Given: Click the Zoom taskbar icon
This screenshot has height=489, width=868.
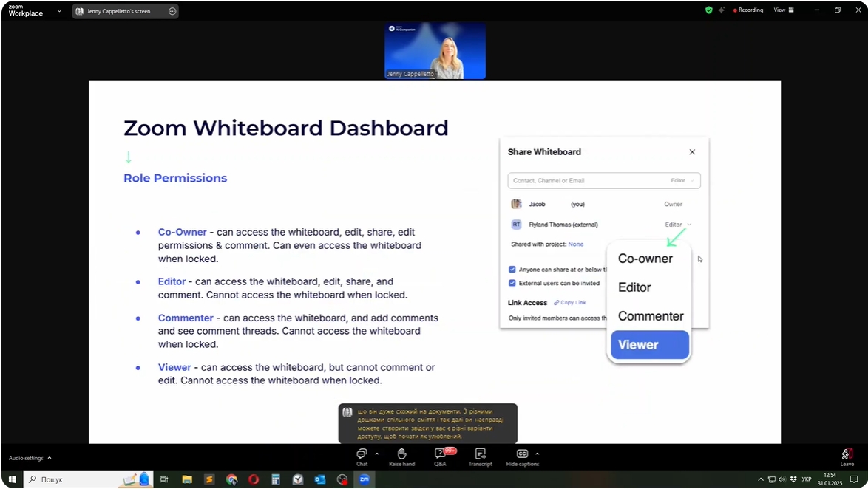Looking at the screenshot, I should pyautogui.click(x=365, y=479).
